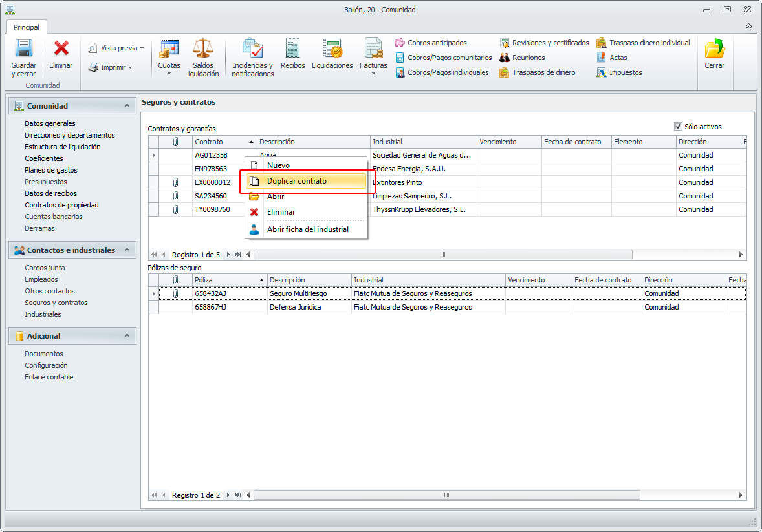Go to last policy record arrow
This screenshot has width=762, height=532.
pos(237,495)
